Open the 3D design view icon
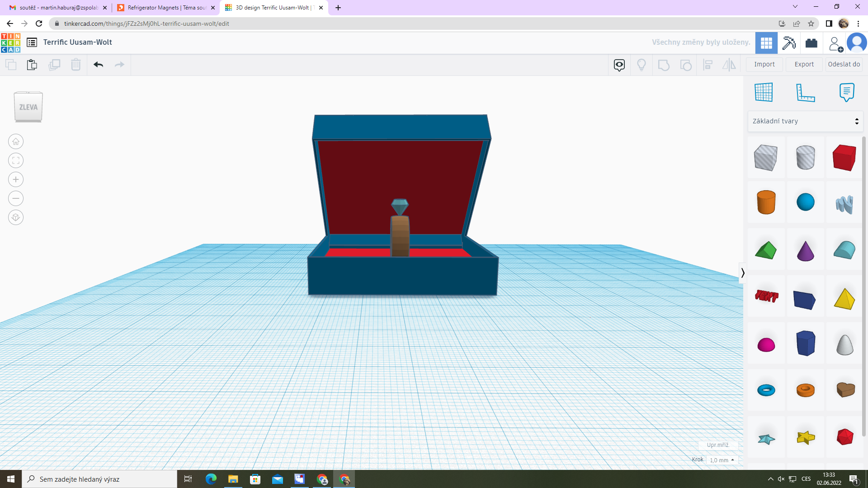Image resolution: width=868 pixels, height=488 pixels. (766, 43)
